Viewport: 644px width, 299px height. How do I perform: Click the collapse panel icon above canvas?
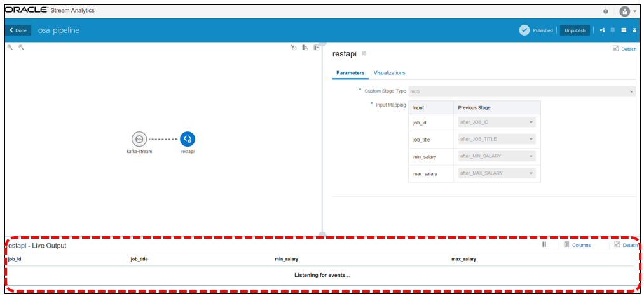tap(316, 48)
